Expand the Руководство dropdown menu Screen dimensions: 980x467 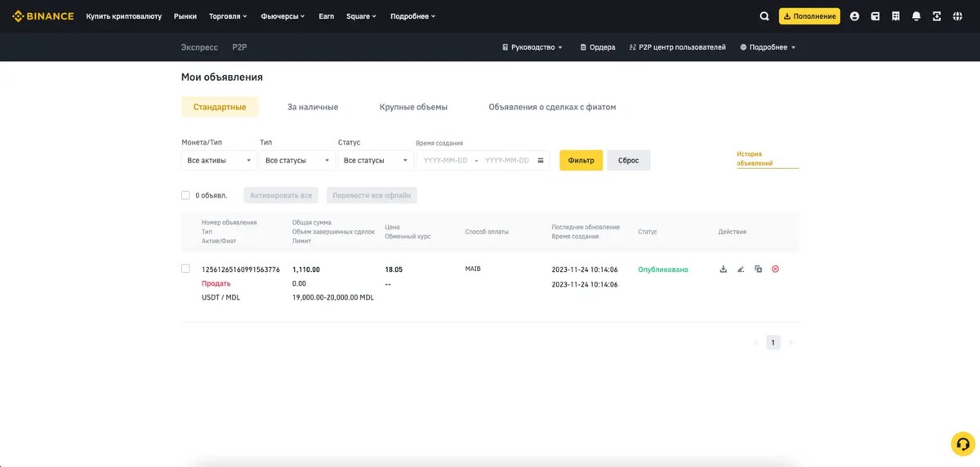tap(532, 47)
